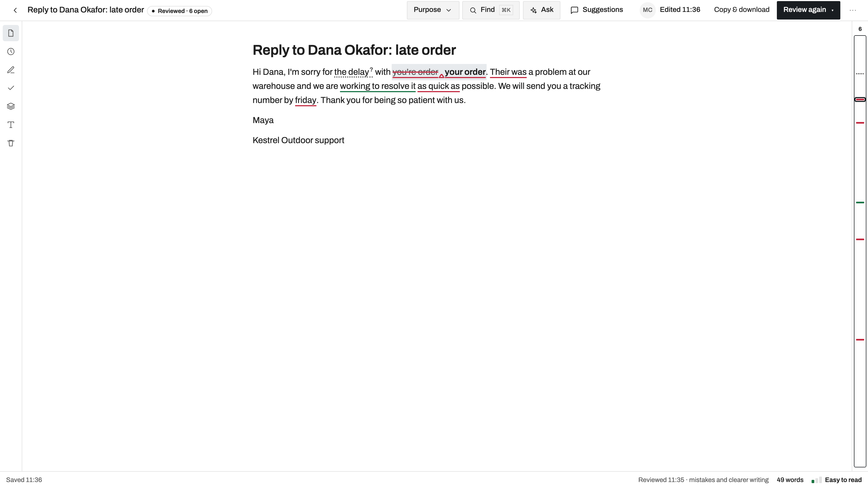
Task: Click Copy & download
Action: tap(742, 10)
